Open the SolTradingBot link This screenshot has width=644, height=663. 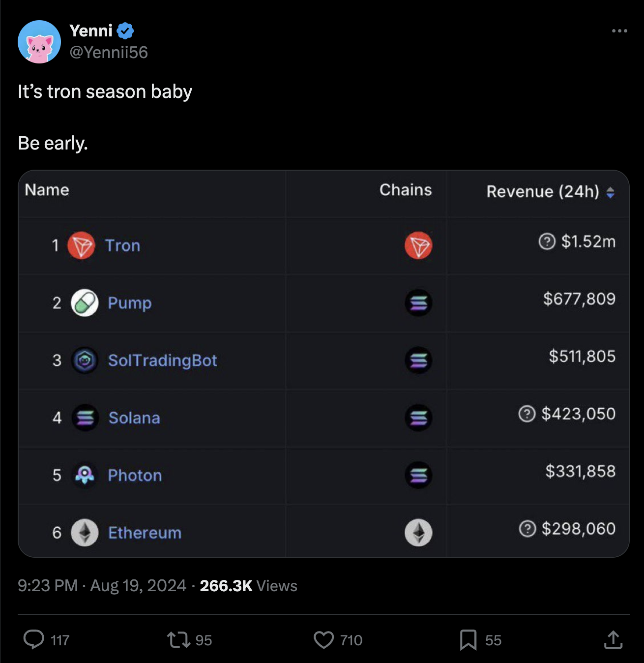pos(162,361)
